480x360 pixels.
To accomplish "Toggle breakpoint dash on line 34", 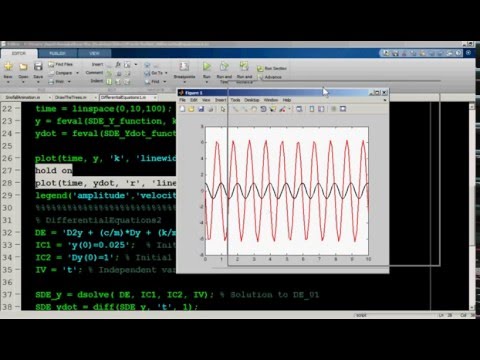I will pos(17,257).
